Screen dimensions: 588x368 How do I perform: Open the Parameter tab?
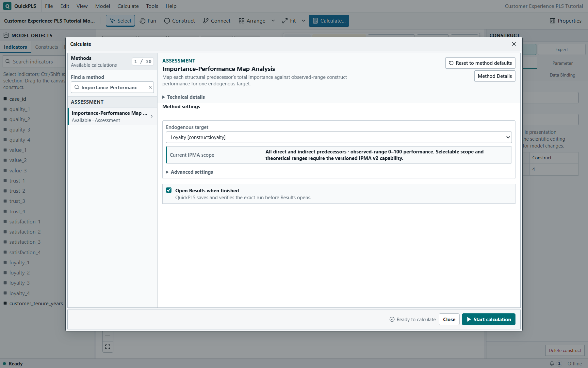coord(562,63)
